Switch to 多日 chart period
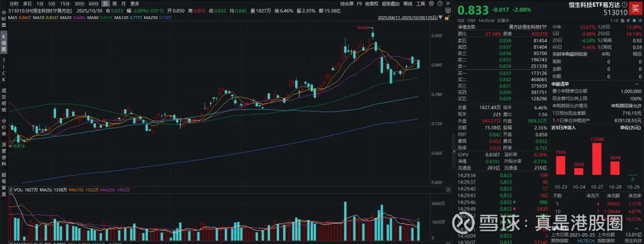The height and width of the screenshot is (244, 644). [x=27, y=4]
